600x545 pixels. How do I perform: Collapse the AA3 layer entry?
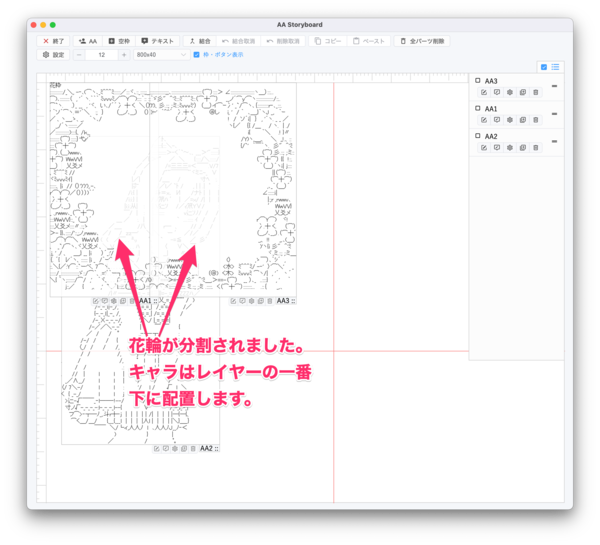tap(555, 85)
